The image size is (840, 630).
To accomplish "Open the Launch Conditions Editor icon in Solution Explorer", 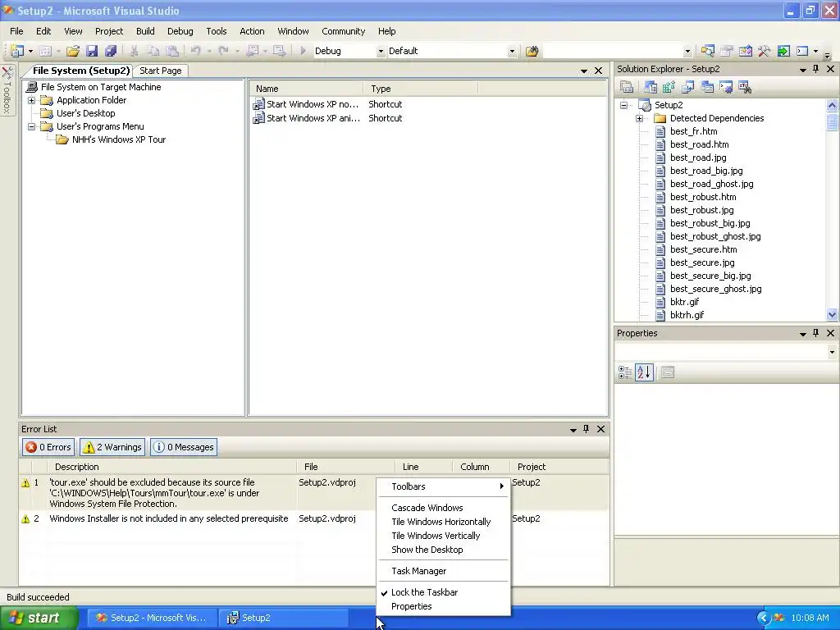I will [x=745, y=87].
